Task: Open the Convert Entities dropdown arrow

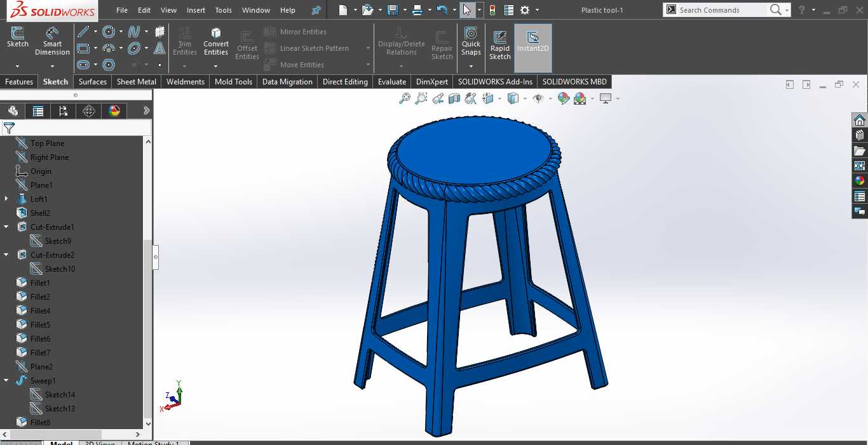Action: tap(216, 66)
